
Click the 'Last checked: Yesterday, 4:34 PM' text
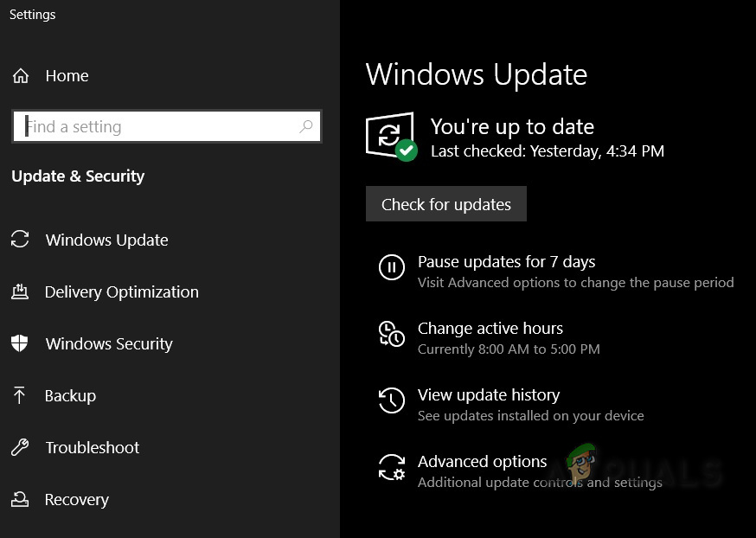(x=548, y=151)
